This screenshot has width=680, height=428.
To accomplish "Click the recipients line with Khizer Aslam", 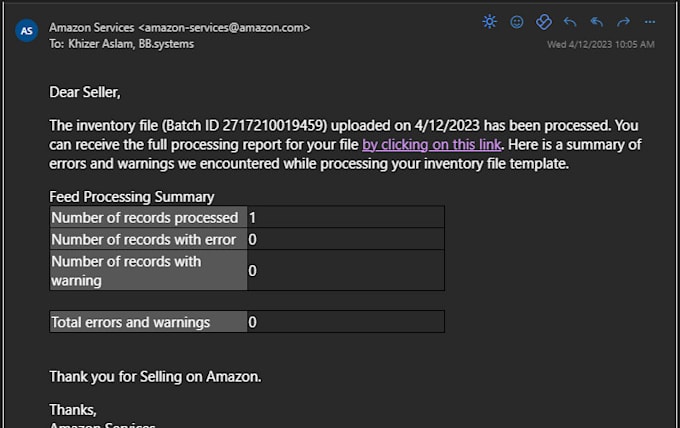I will [121, 44].
